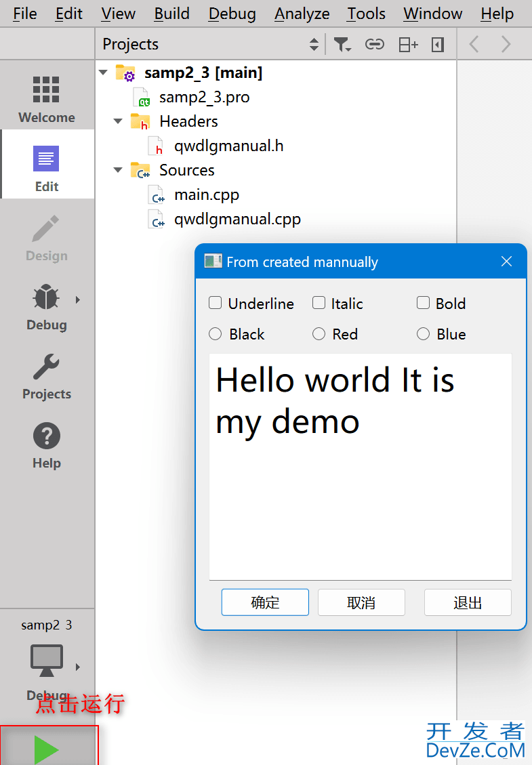Select samp2_3.pro in project tree
Image resolution: width=532 pixels, height=765 pixels.
204,97
